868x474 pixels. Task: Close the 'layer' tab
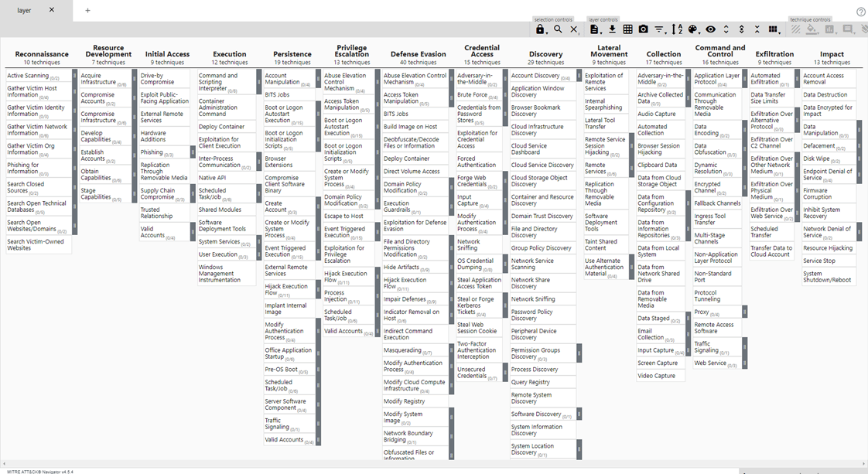coord(52,10)
